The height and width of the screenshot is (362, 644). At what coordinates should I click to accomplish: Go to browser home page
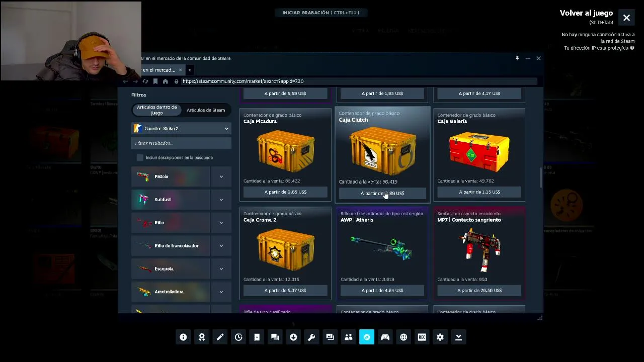point(165,81)
